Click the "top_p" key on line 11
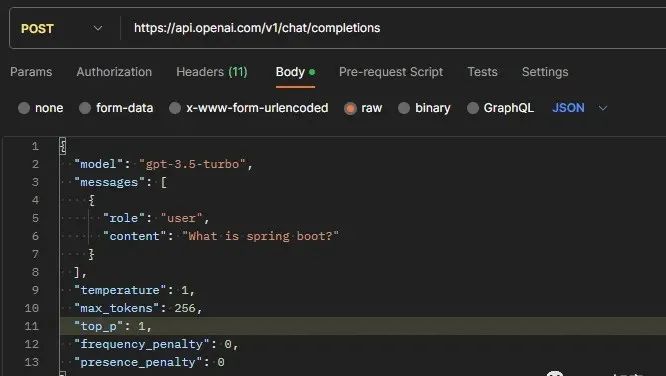Screen dimensions: 666x376 click(x=99, y=326)
